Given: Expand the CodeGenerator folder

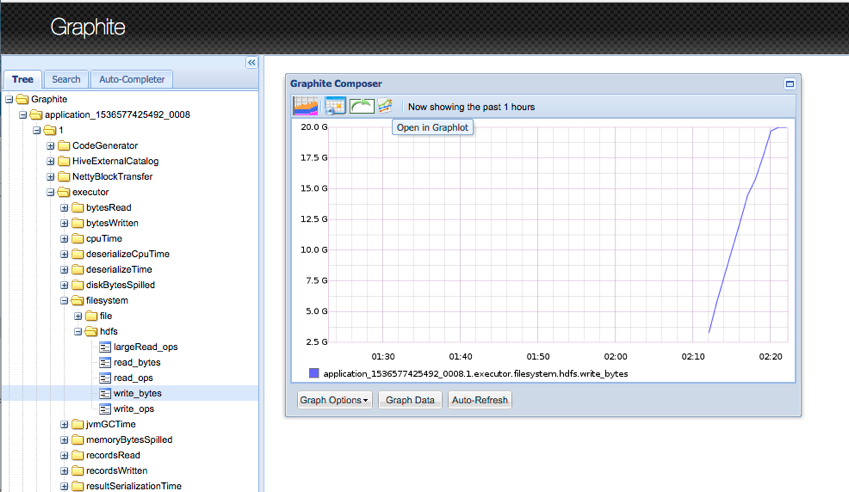Looking at the screenshot, I should [51, 146].
